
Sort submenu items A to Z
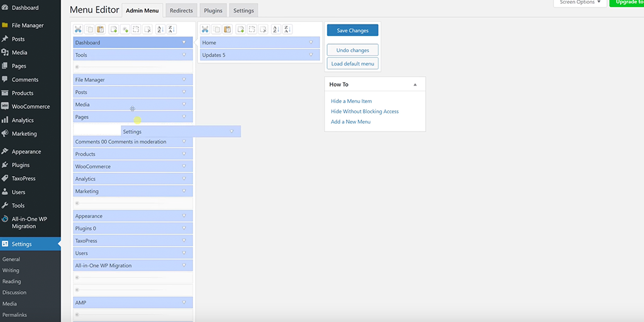(x=276, y=29)
